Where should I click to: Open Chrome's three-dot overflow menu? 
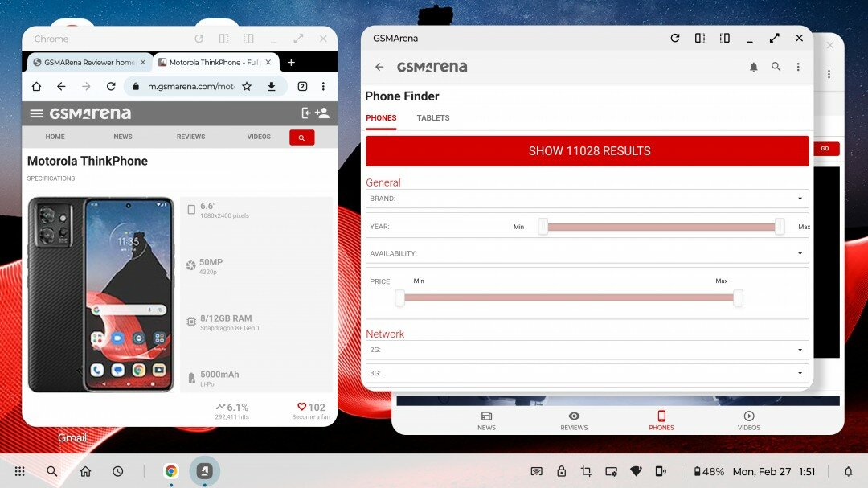tap(323, 86)
